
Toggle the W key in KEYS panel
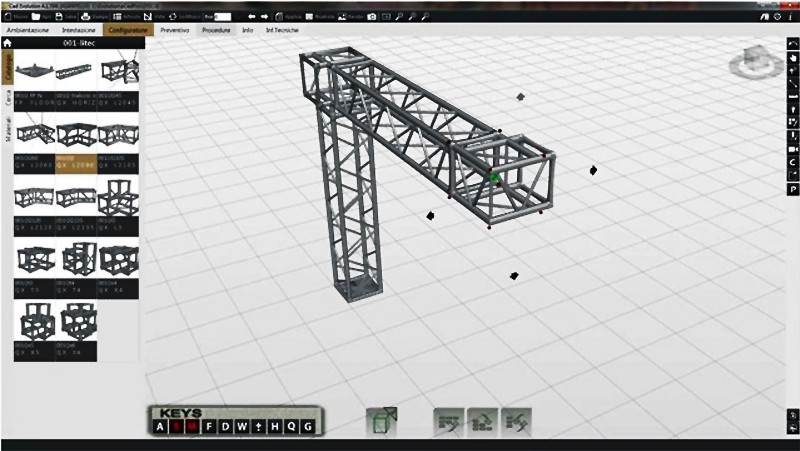242,428
